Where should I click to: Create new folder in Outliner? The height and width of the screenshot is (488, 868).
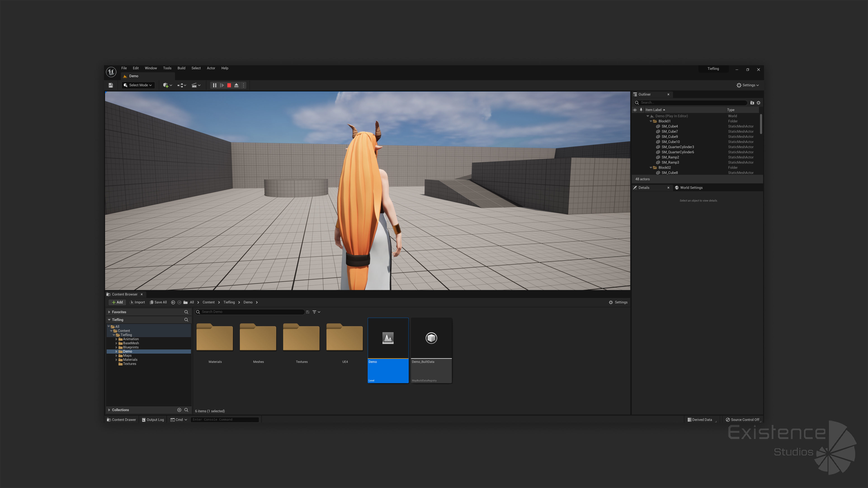[x=752, y=103]
